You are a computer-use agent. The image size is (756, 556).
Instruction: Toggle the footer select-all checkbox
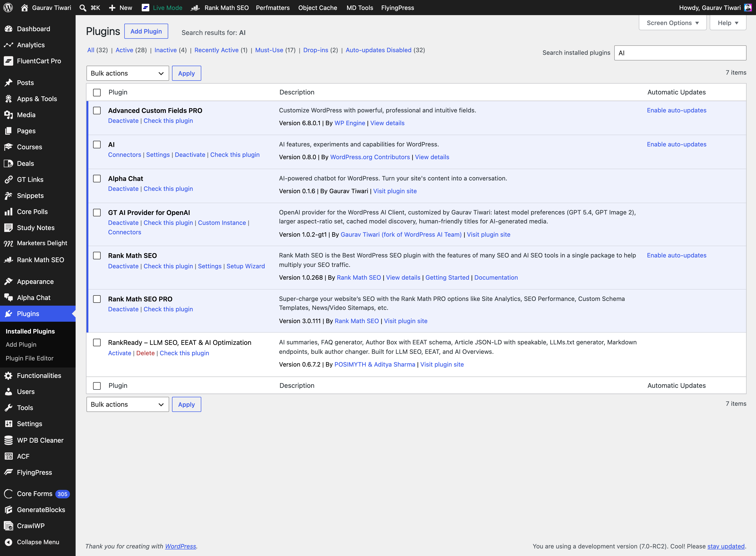click(x=97, y=386)
